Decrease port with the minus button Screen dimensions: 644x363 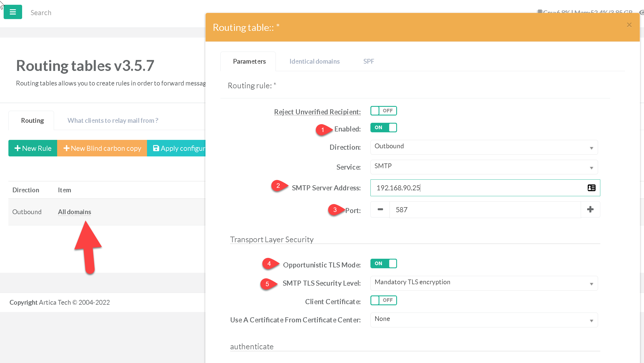380,209
